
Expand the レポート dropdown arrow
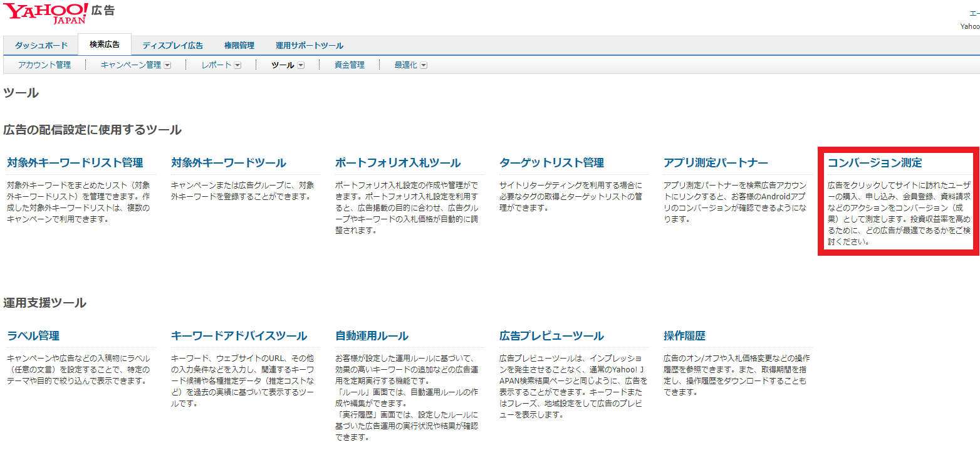click(237, 65)
